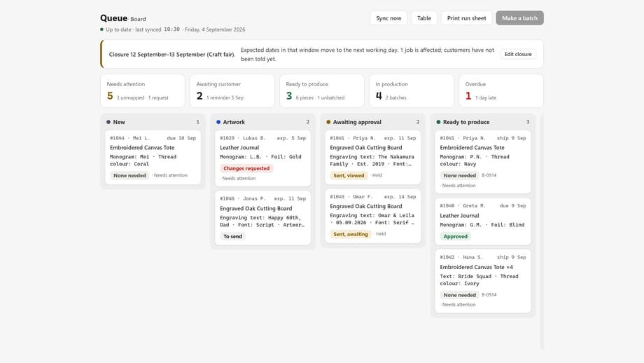The width and height of the screenshot is (644, 363).
Task: Open the In production summary card
Action: (x=412, y=91)
